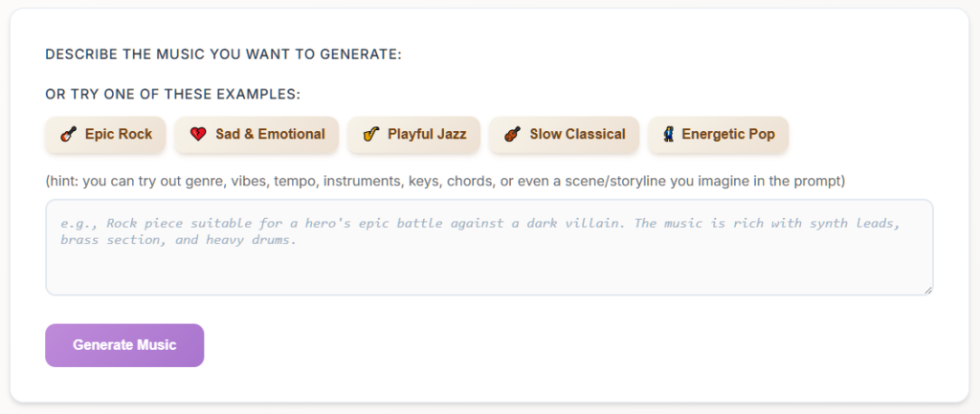Try the Slow Classical example
Image resolution: width=980 pixels, height=414 pixels.
point(577,135)
